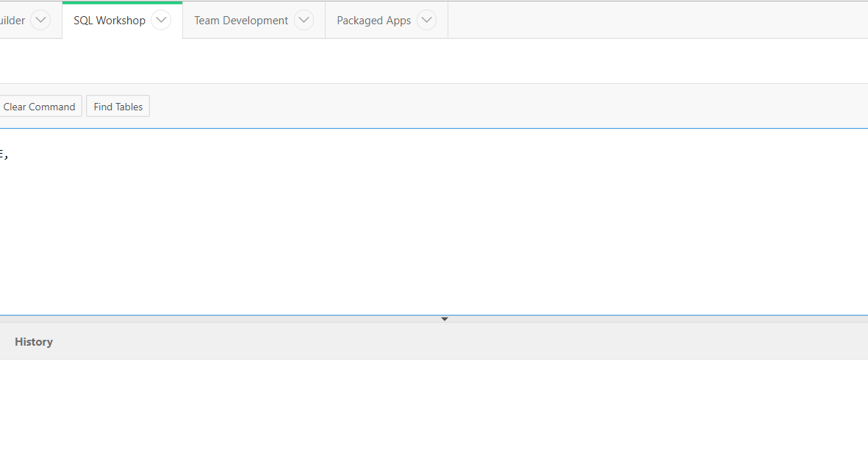Image resolution: width=868 pixels, height=456 pixels.
Task: Click the chevron on the active green tab
Action: [161, 20]
